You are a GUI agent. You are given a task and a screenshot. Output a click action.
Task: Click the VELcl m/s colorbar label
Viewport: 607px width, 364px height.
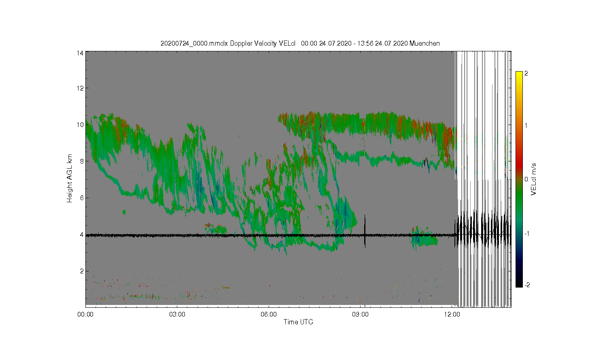[x=534, y=179]
